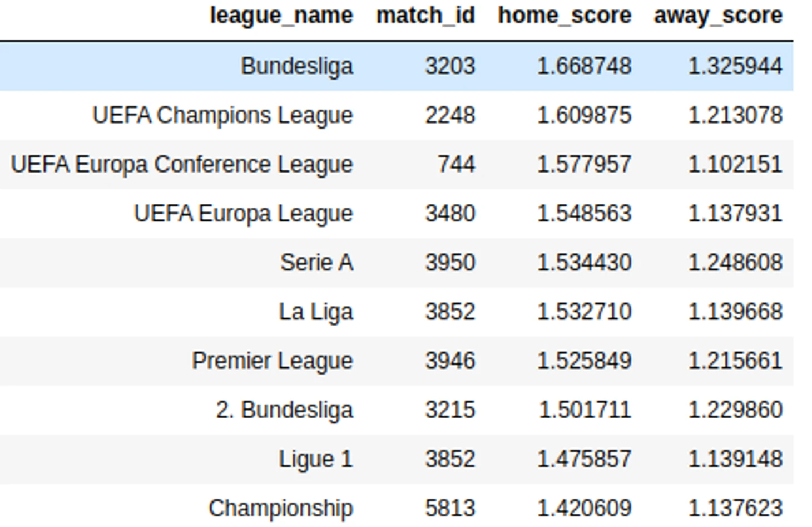812x527 pixels.
Task: Click the league_name column header
Action: (281, 16)
